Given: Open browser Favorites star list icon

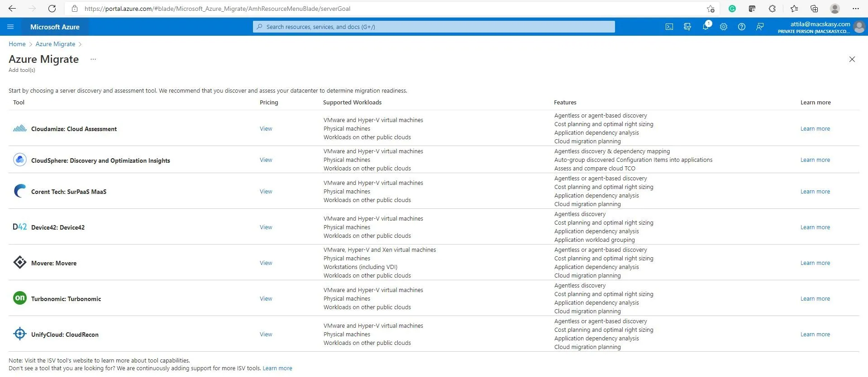Looking at the screenshot, I should pos(794,9).
